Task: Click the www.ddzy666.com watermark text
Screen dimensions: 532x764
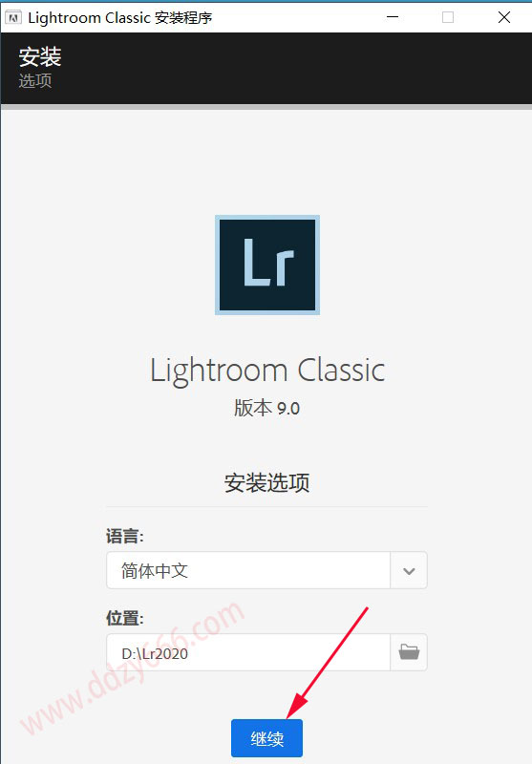Action: (132, 668)
